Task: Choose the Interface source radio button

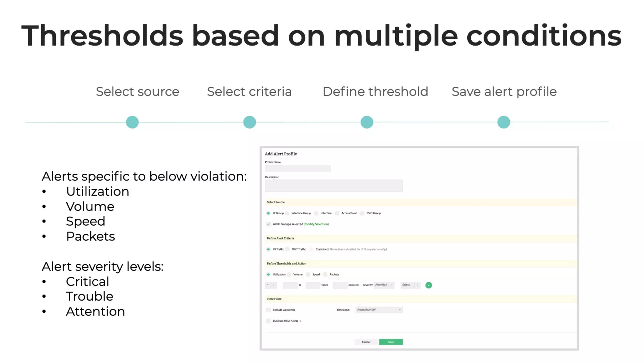Action: click(316, 213)
